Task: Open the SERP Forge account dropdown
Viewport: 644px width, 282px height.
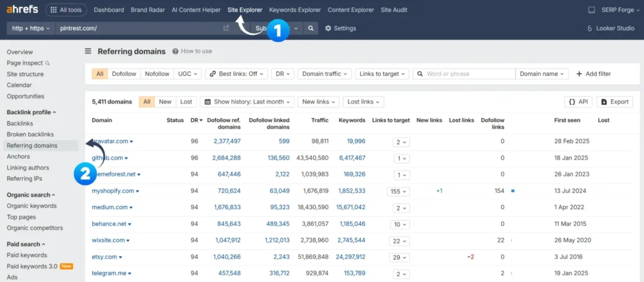Action: [x=620, y=10]
